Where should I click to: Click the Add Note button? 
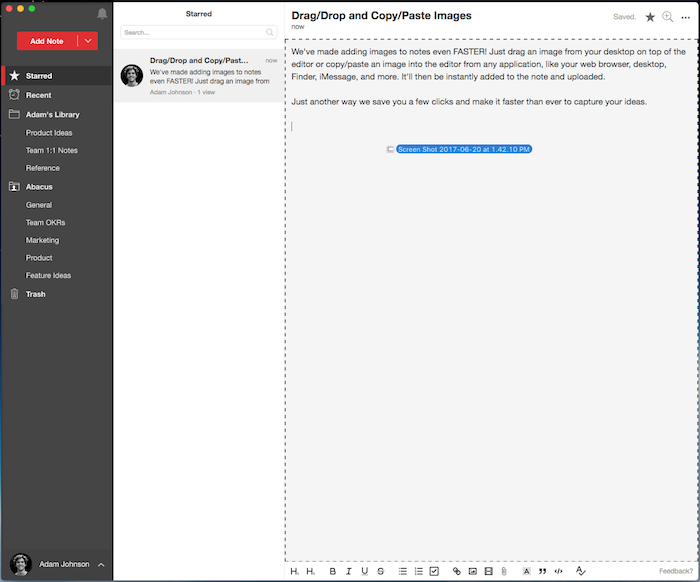point(47,41)
